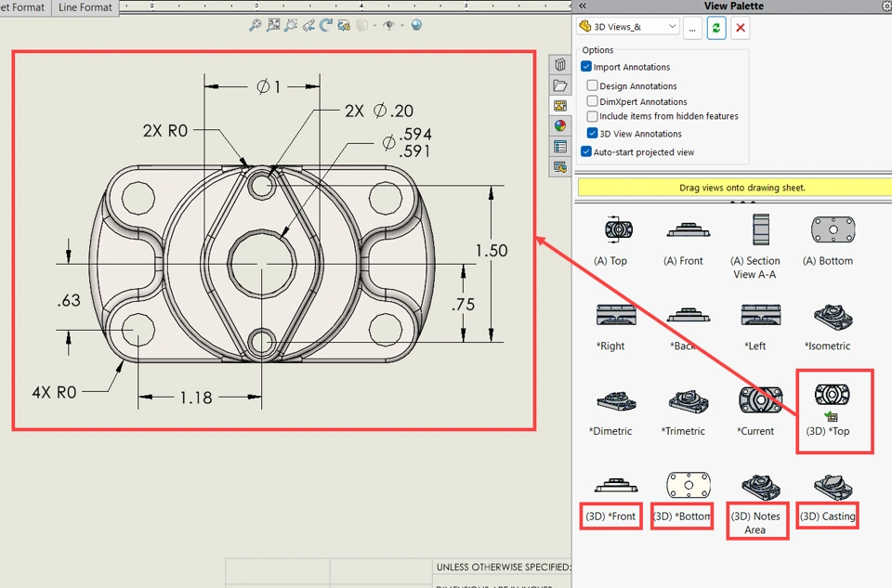
Task: Click the 2X ⌀.20 hole callout
Action: click(379, 111)
